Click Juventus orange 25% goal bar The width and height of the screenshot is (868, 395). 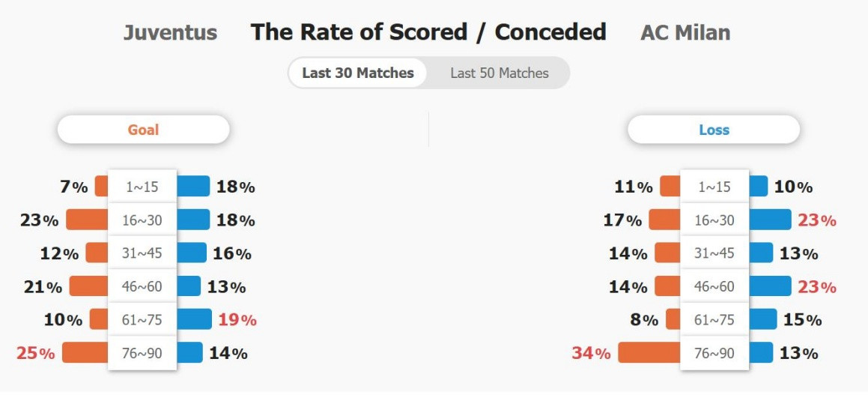click(85, 352)
